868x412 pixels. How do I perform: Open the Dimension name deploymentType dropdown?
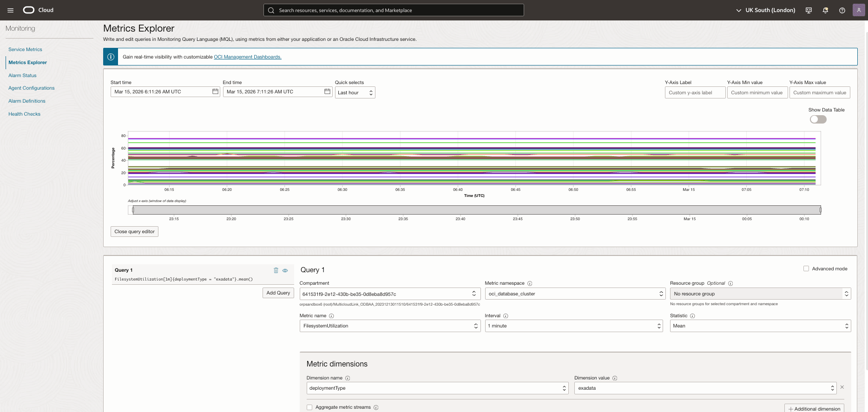[x=437, y=388]
